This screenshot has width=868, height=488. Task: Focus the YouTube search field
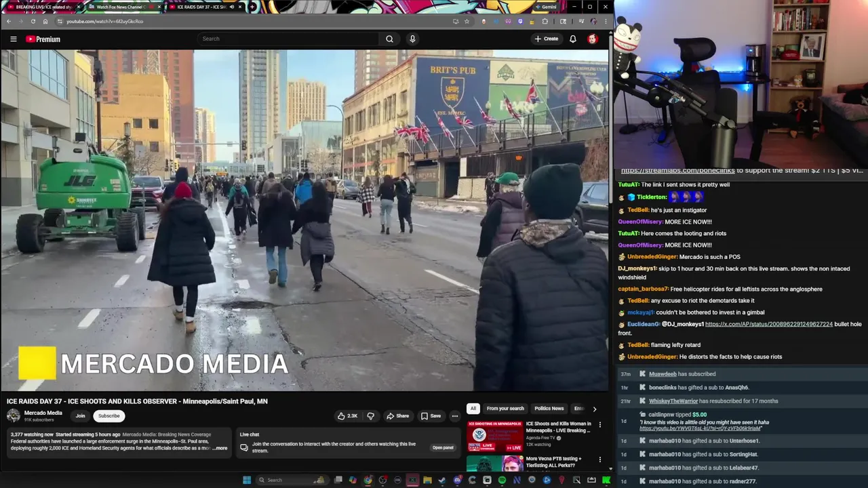coord(288,39)
